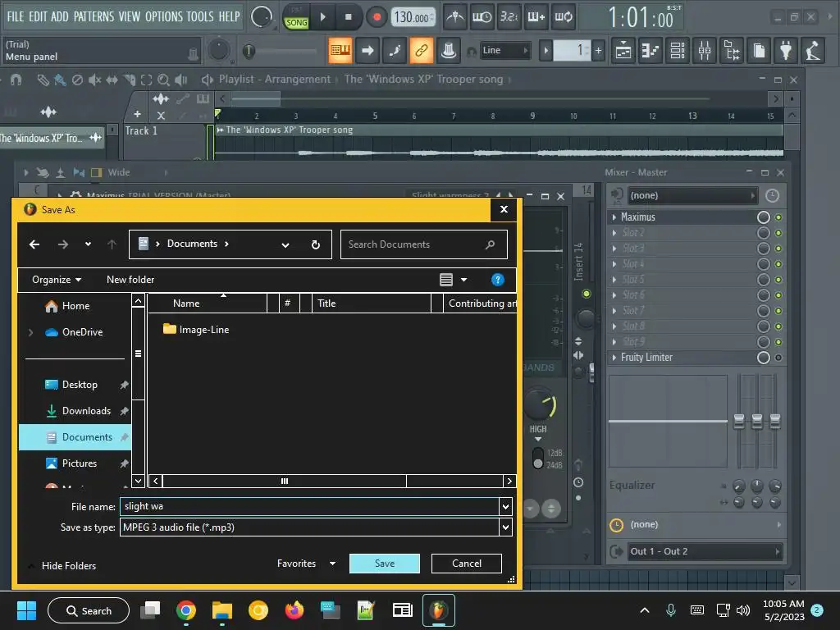Toggle the 12dB/24dB switch in Maximus
Viewport: 840px width, 630px height.
point(538,459)
